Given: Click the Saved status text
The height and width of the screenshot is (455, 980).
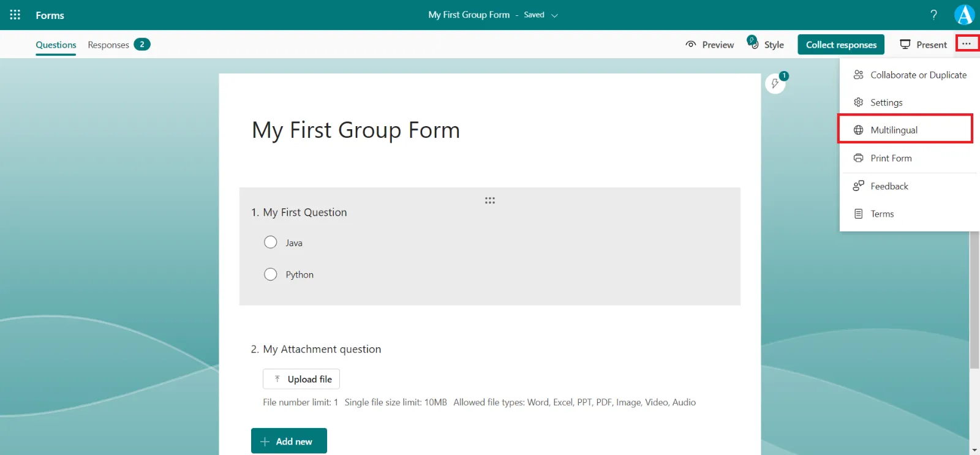Looking at the screenshot, I should point(534,15).
